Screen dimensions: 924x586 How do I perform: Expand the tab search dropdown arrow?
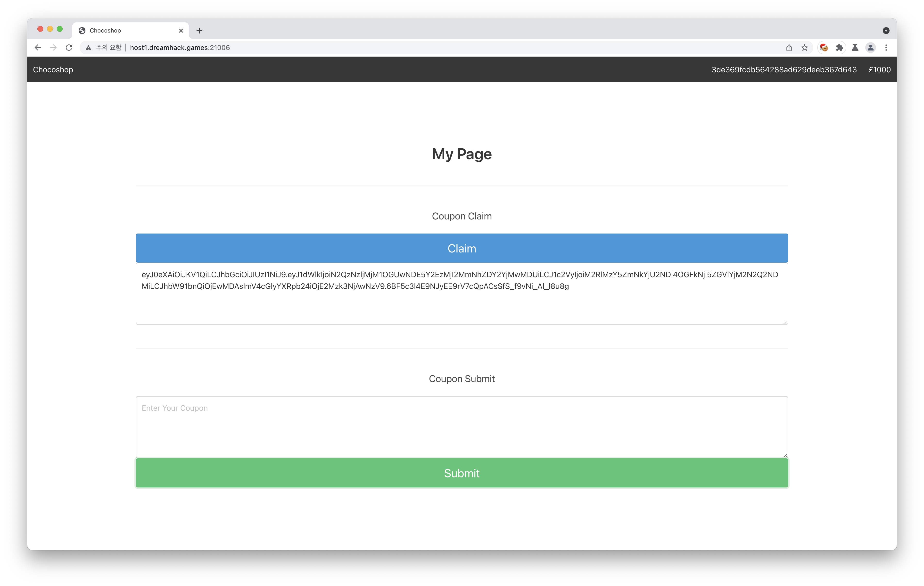tap(886, 31)
